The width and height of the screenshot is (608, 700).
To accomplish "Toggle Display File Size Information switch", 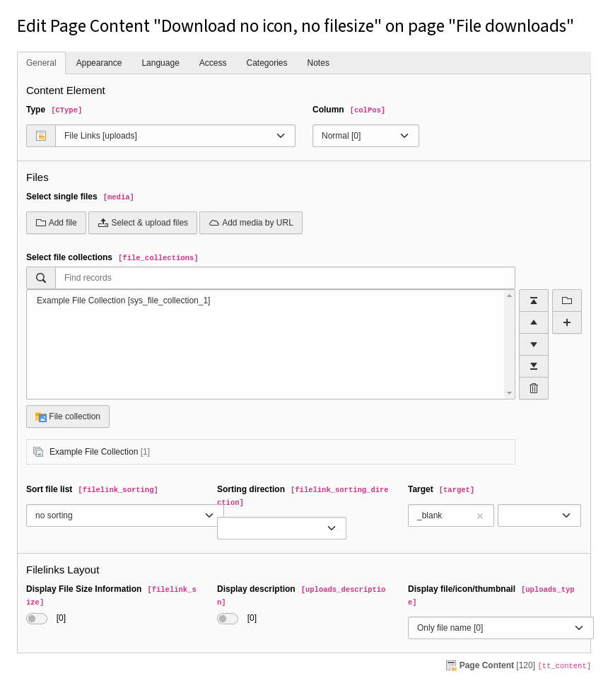I will tap(37, 619).
